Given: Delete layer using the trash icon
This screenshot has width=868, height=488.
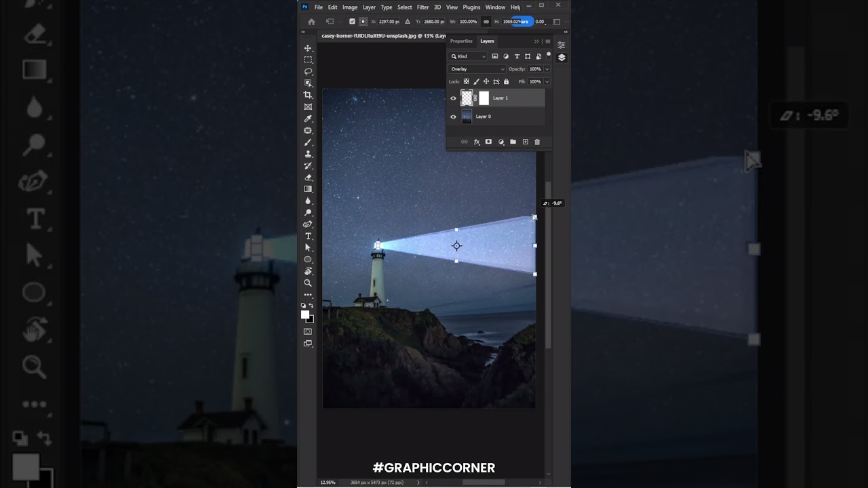Looking at the screenshot, I should [537, 142].
